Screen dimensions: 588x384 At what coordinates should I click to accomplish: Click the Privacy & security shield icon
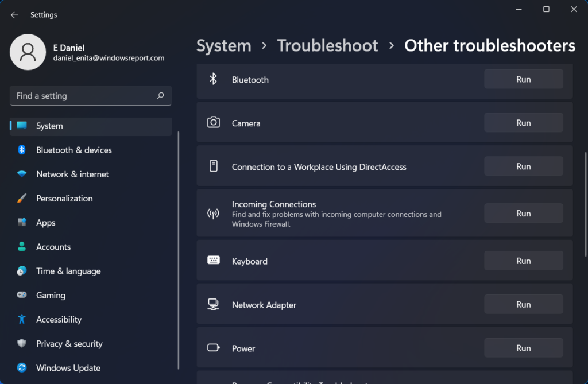click(x=22, y=343)
